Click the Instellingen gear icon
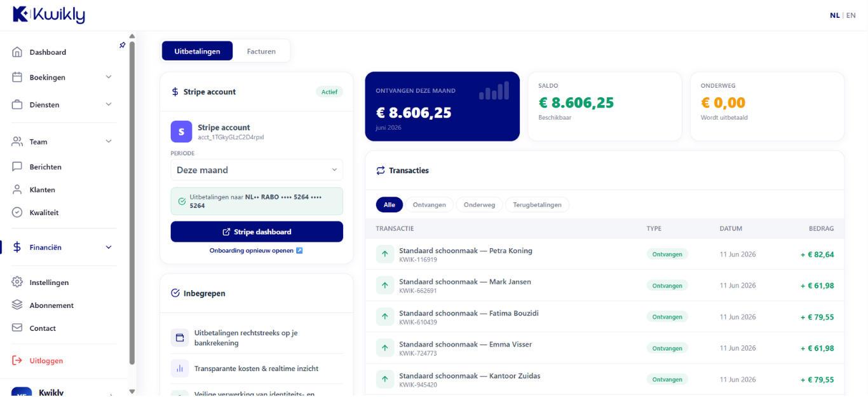Viewport: 868px width, 397px height. point(17,282)
